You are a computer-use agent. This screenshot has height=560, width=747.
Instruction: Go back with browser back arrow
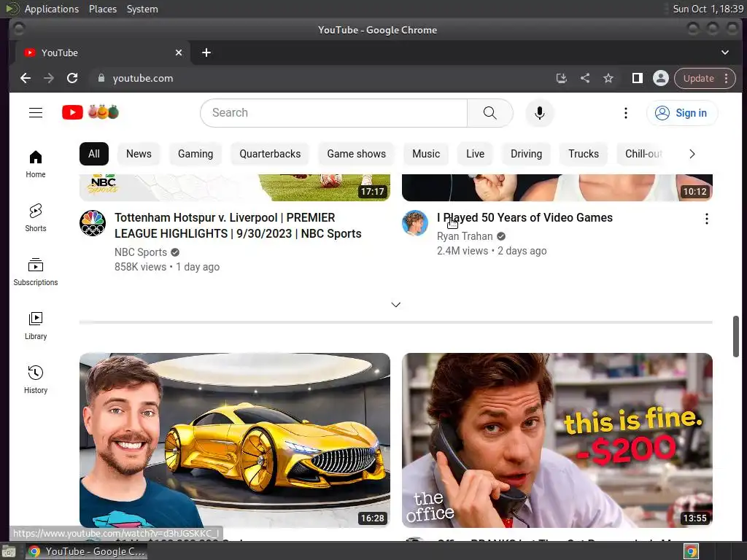click(26, 78)
